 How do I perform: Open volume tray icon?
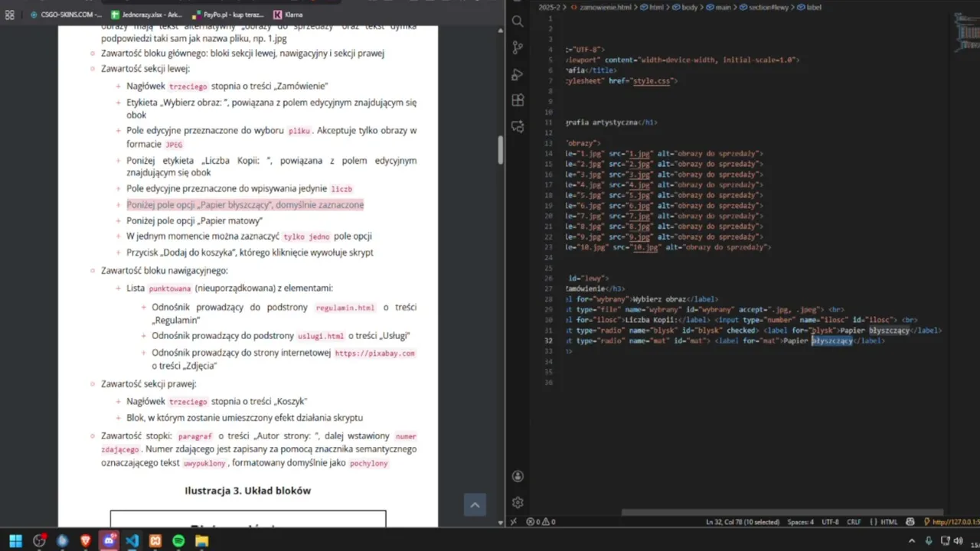coord(958,540)
